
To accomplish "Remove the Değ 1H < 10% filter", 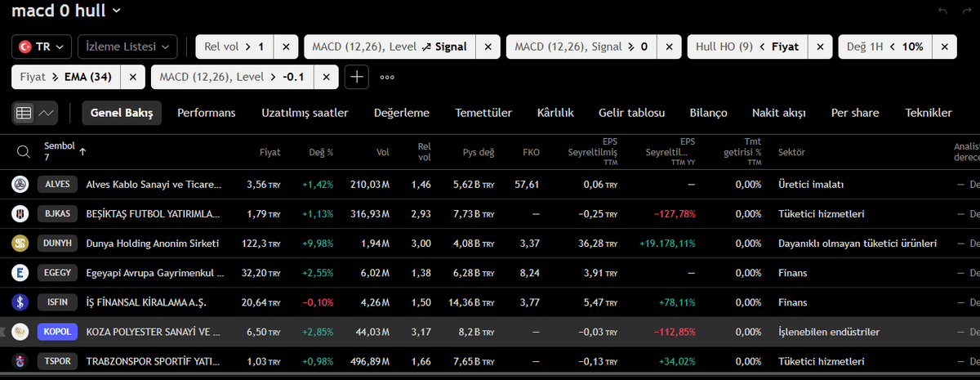I will click(x=943, y=47).
